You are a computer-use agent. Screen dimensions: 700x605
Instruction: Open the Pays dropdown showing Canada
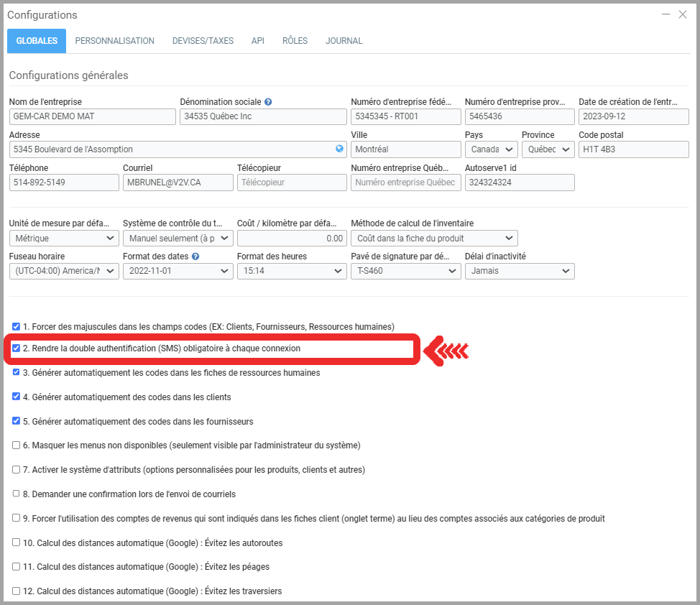491,149
